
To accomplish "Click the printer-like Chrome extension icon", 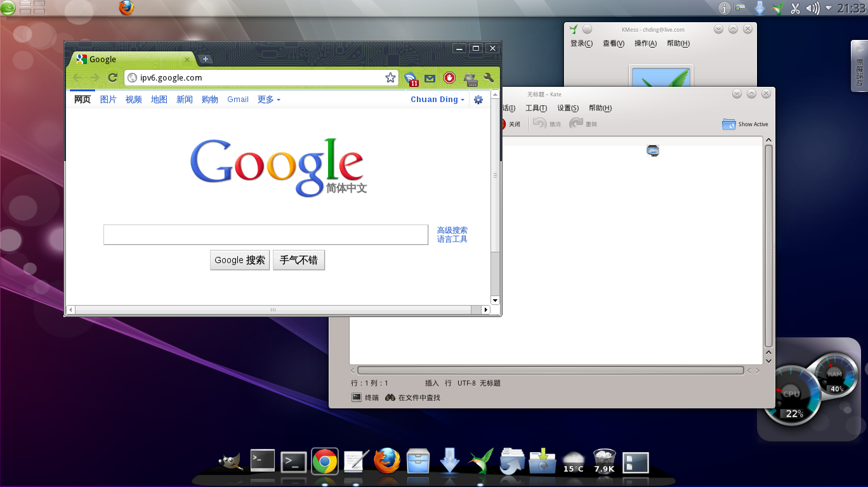I will (470, 79).
